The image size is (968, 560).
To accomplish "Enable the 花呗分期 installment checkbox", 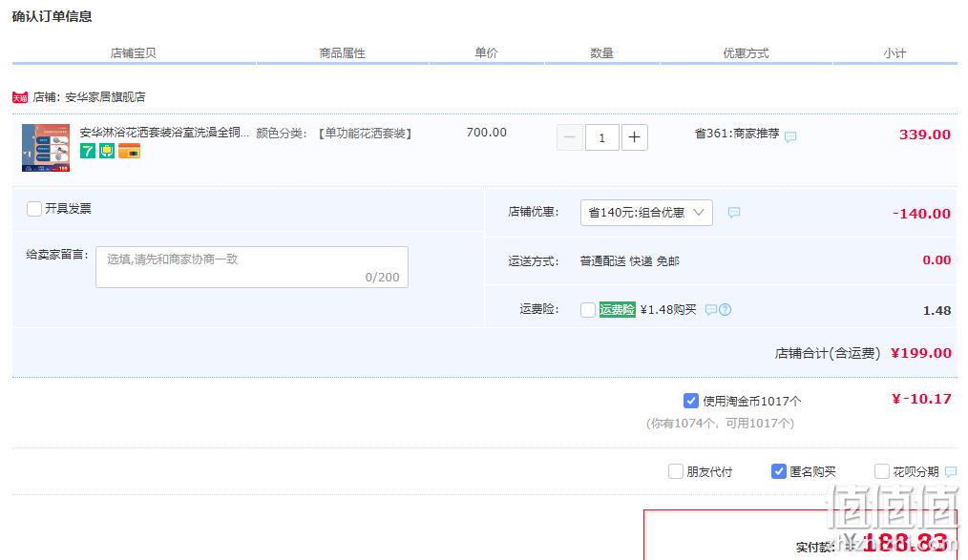I will pyautogui.click(x=881, y=472).
